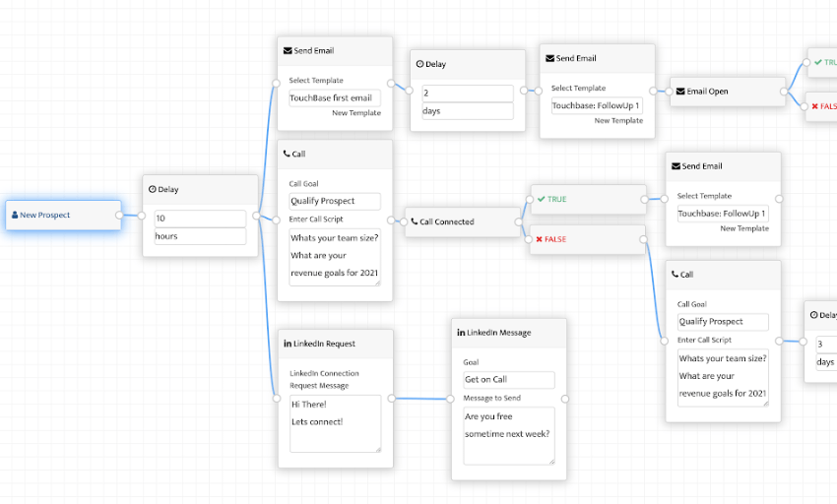The image size is (837, 504).
Task: Click the Call Goal field 'Qualify Prospect'
Action: pyautogui.click(x=334, y=201)
